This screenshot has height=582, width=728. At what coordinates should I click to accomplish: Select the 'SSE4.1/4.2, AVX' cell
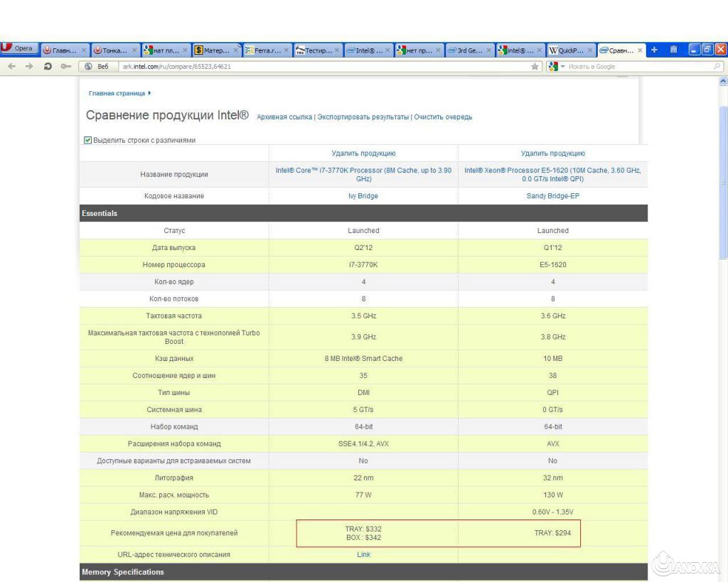[363, 443]
